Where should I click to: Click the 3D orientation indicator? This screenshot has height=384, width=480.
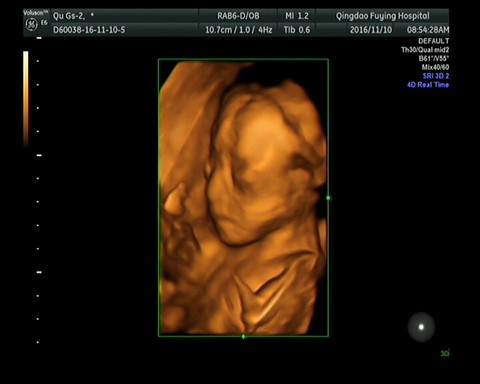pos(445,353)
